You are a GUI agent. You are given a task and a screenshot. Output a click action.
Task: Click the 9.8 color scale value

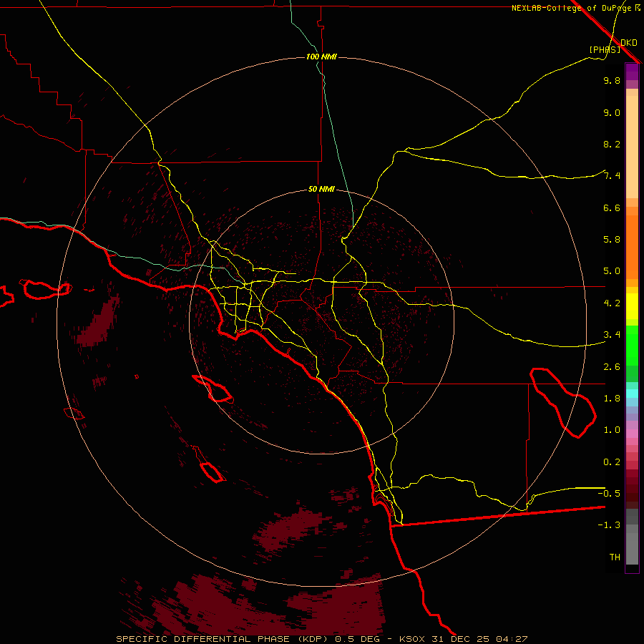click(x=612, y=80)
